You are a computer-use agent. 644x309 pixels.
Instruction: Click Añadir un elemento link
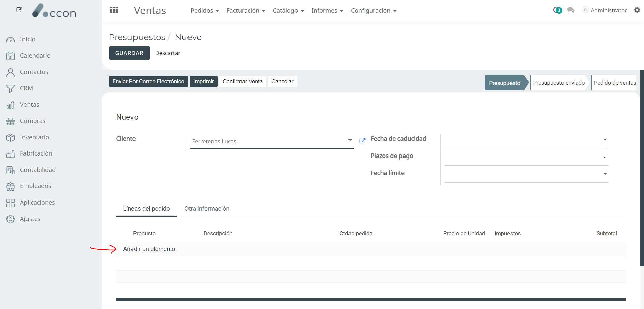pyautogui.click(x=149, y=249)
